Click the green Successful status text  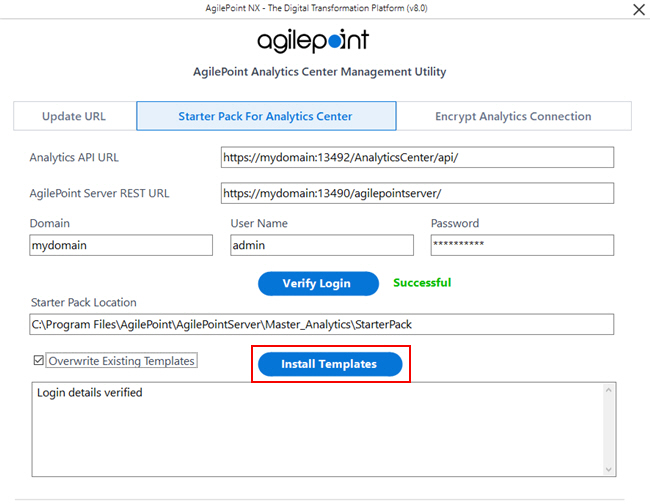422,283
